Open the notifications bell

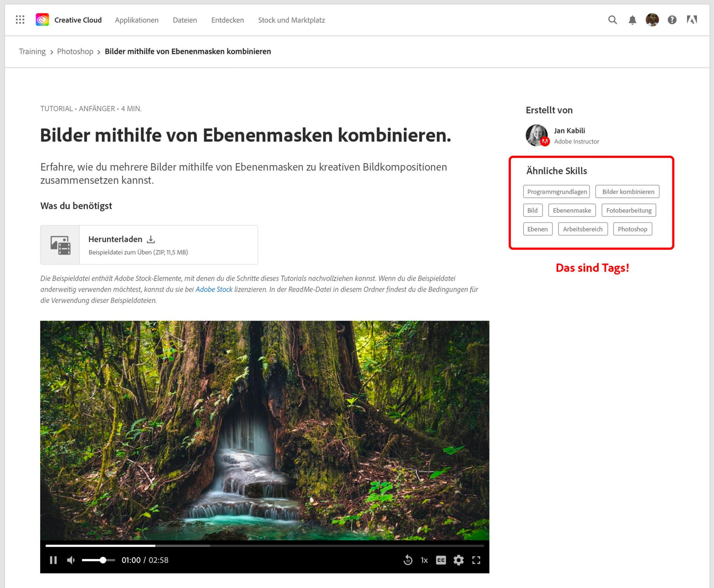pyautogui.click(x=632, y=20)
